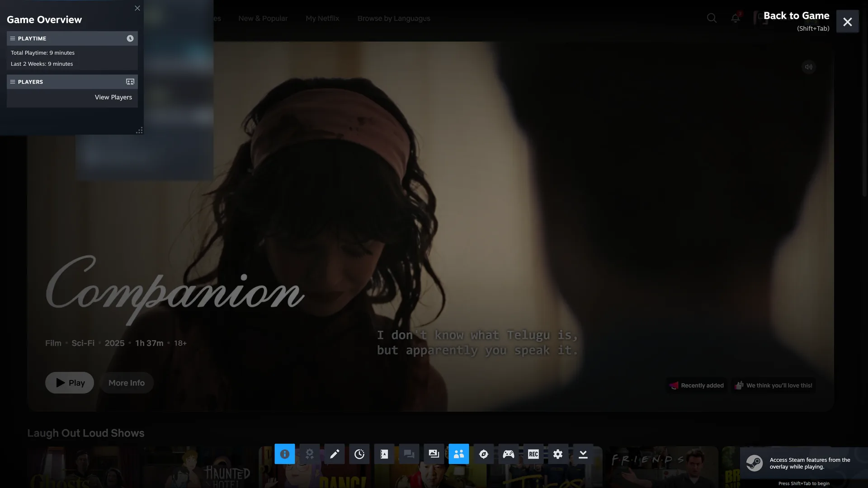868x488 pixels.
Task: Close the Game Overview panel
Action: coord(137,8)
